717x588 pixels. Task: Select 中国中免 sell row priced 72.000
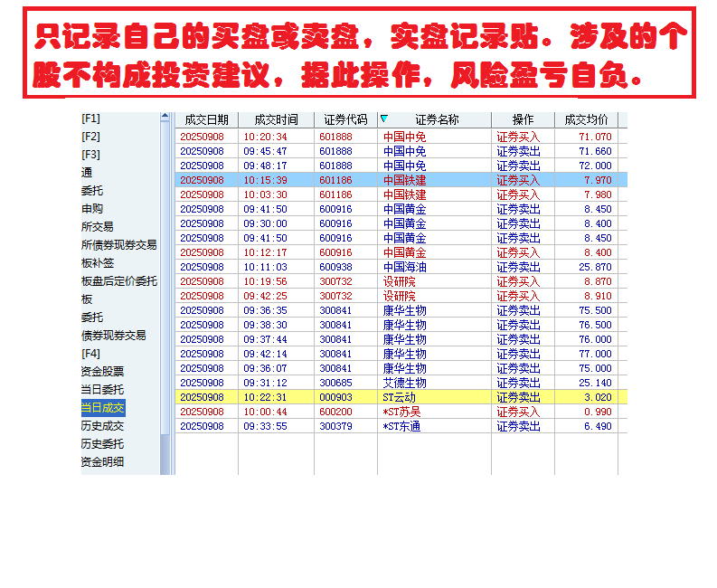[x=401, y=166]
